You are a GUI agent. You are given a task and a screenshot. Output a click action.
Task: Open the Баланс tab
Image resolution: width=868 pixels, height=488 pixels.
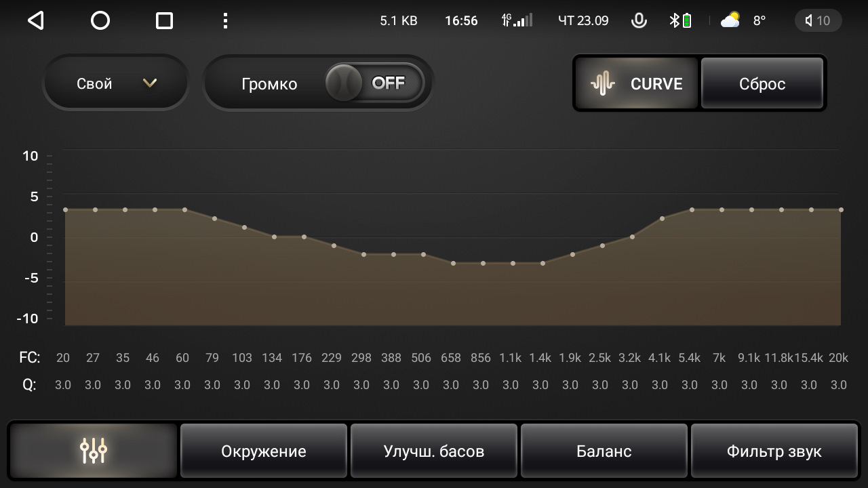pos(604,451)
